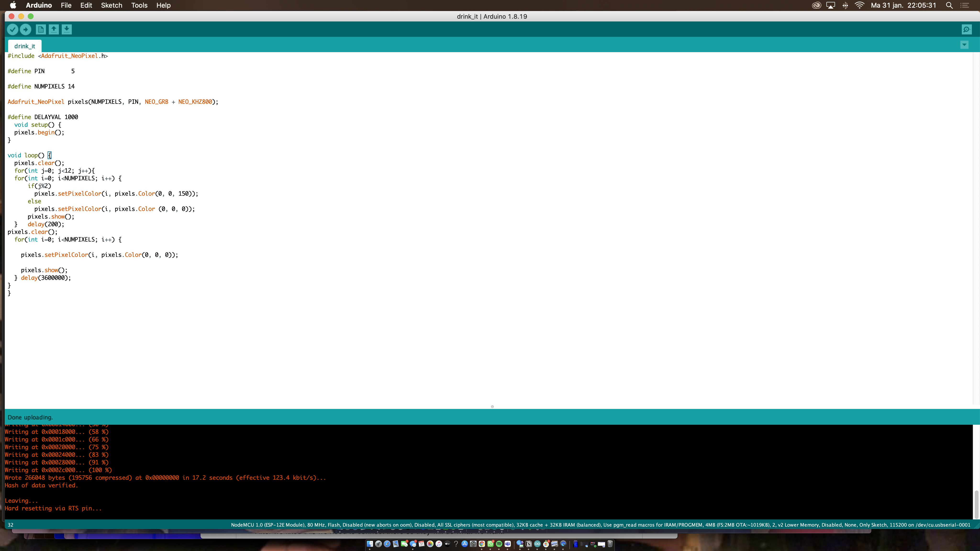The width and height of the screenshot is (980, 551).
Task: Click the Bluetooth menu bar icon
Action: (845, 5)
